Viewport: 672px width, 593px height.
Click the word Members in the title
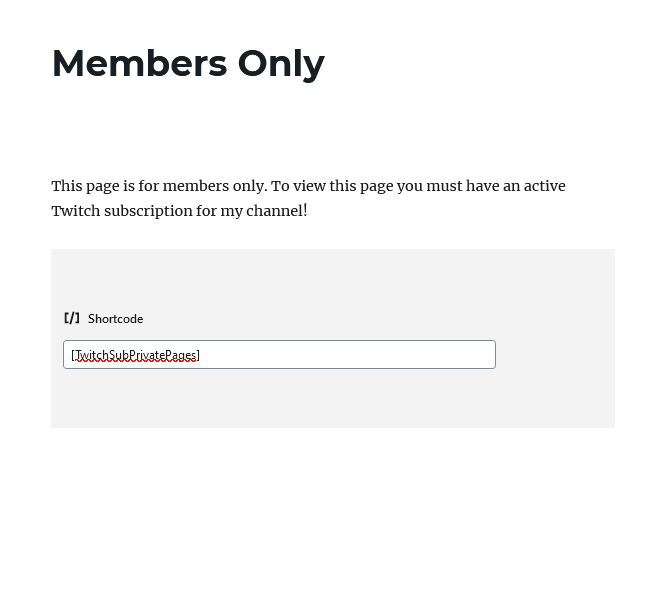[140, 64]
